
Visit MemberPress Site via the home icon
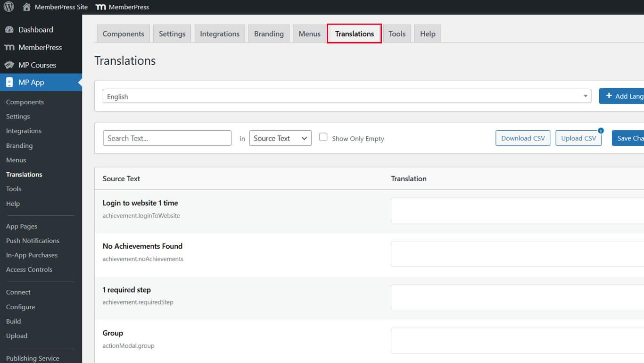pyautogui.click(x=26, y=7)
